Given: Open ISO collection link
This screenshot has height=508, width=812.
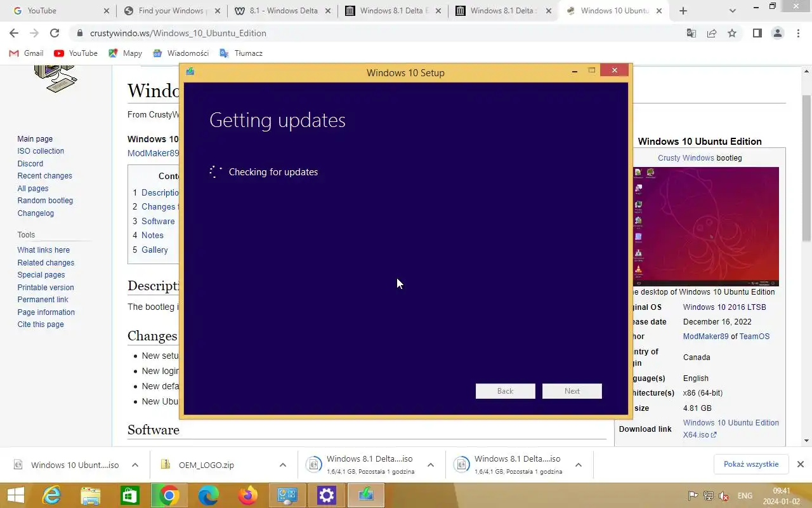Looking at the screenshot, I should pos(41,151).
